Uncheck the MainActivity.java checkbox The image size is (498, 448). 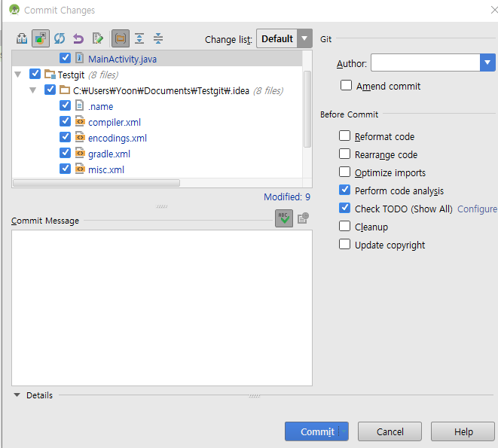(65, 58)
